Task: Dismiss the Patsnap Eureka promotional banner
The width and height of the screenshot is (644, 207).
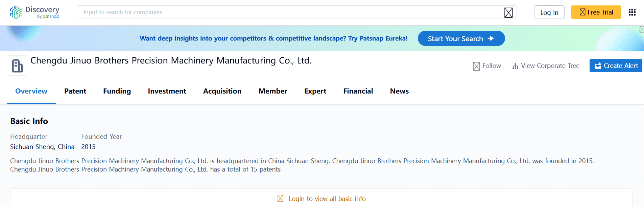Action: click(x=642, y=30)
